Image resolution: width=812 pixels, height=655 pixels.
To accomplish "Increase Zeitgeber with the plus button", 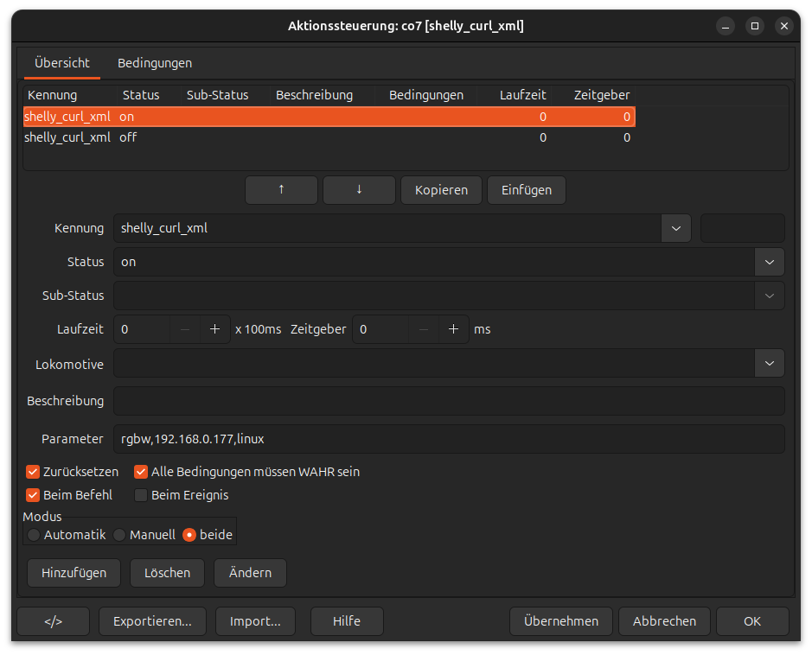I will 452,329.
